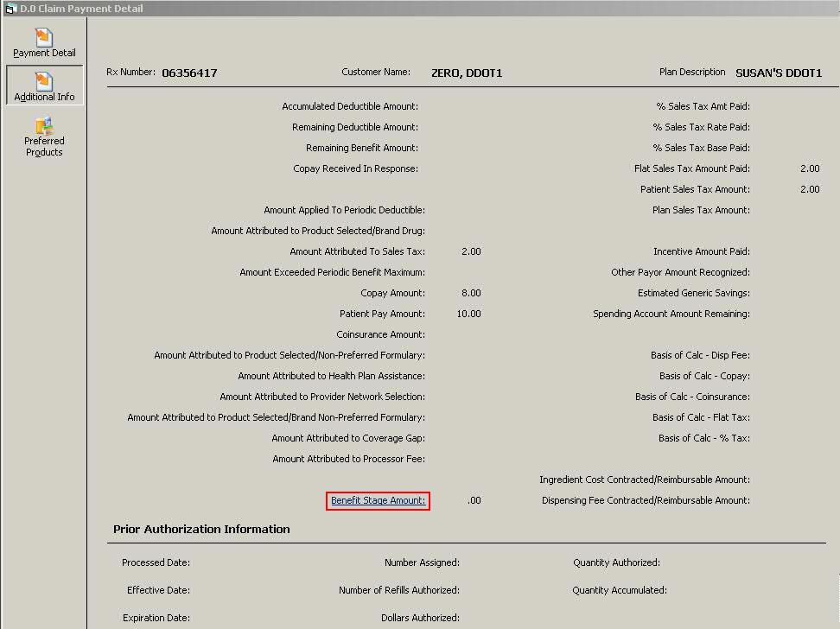
Task: Click the Copay Received In Response label
Action: (356, 168)
